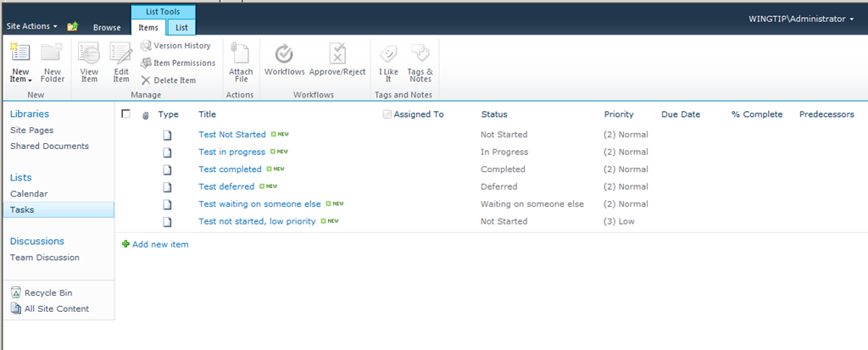Open Team Discussion

(x=45, y=258)
